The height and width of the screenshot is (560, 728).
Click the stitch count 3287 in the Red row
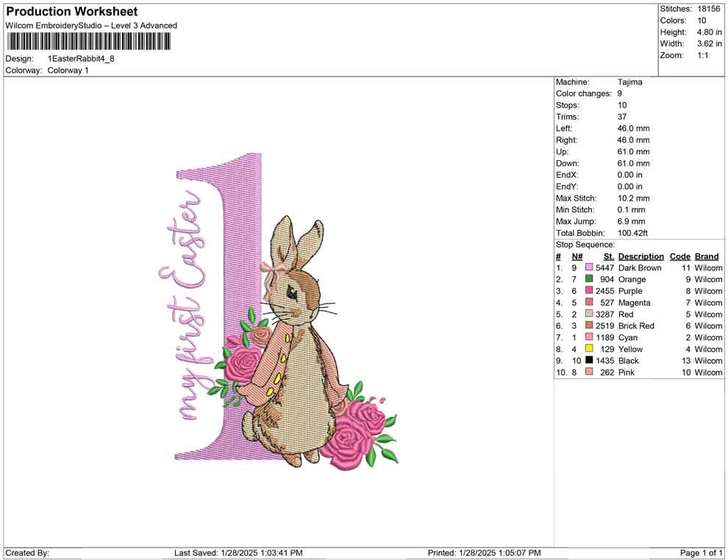click(x=604, y=314)
